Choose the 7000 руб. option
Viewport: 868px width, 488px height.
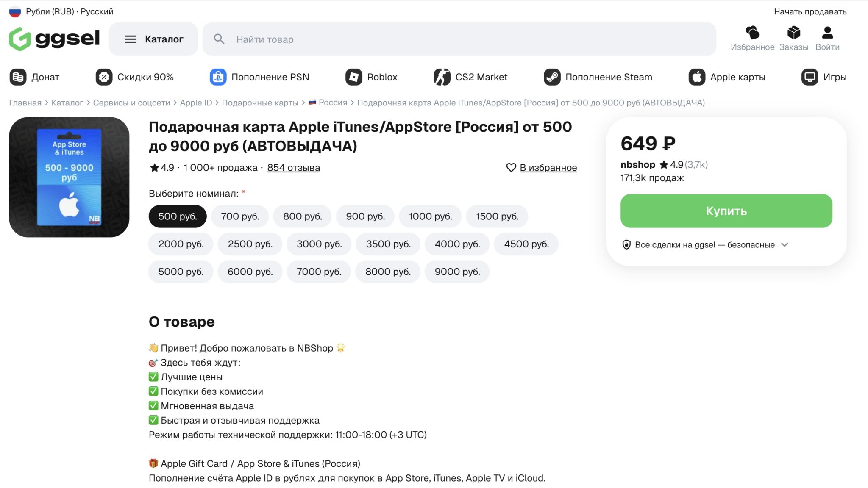319,272
